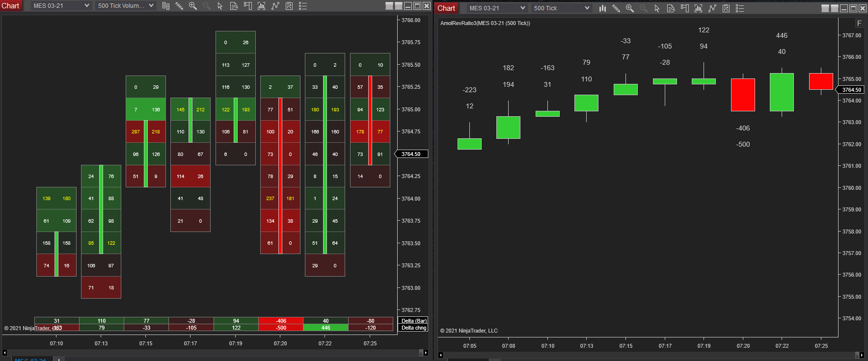Screen dimensions: 868x361
Task: Select the green candle at 07:22 on right chart
Action: click(782, 92)
